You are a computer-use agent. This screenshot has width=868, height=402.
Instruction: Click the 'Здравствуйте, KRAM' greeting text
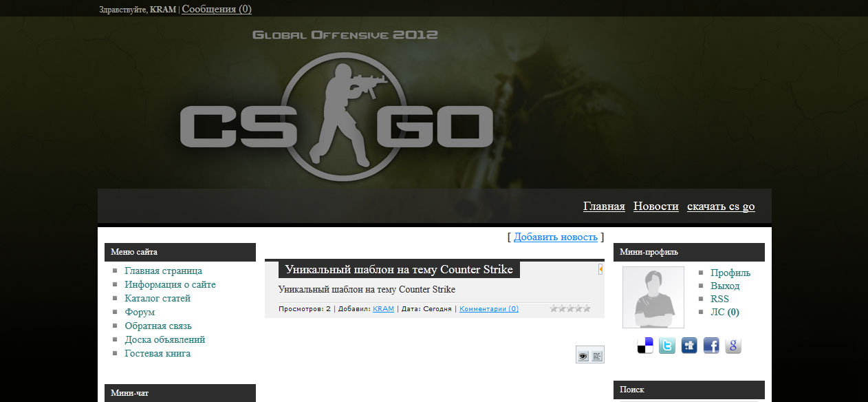click(x=138, y=10)
